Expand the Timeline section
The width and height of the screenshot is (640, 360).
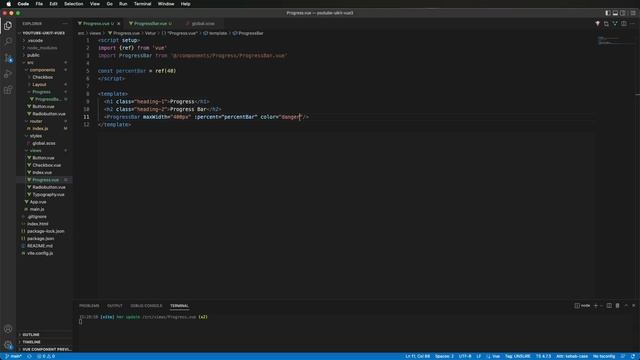[44, 342]
